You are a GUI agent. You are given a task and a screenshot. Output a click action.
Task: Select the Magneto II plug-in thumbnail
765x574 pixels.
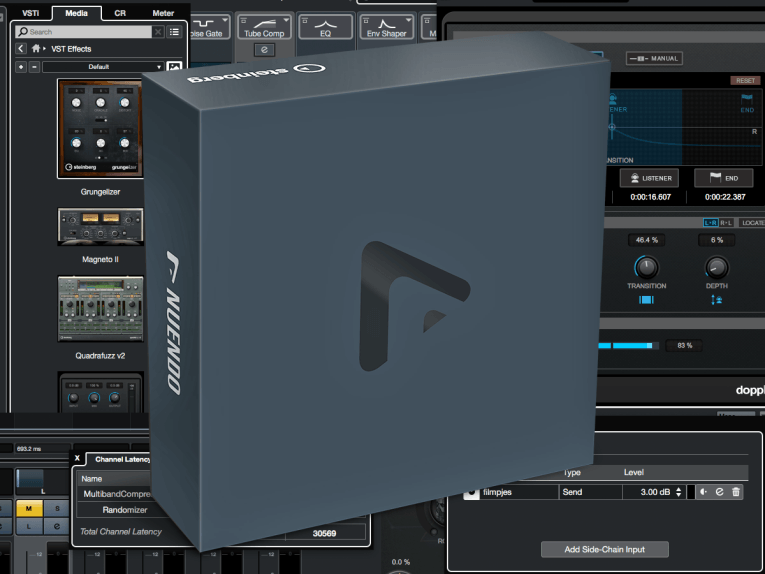pyautogui.click(x=101, y=226)
